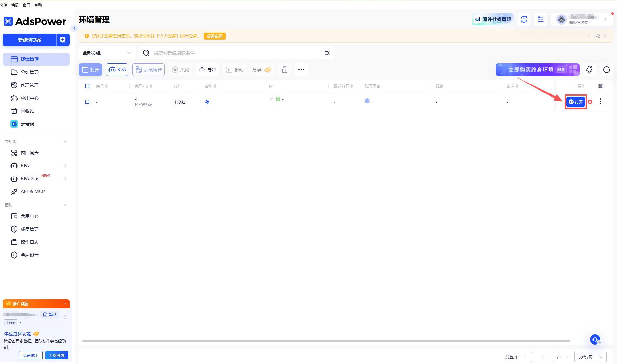
Task: Select the checkbox for profile row 4
Action: tap(87, 102)
